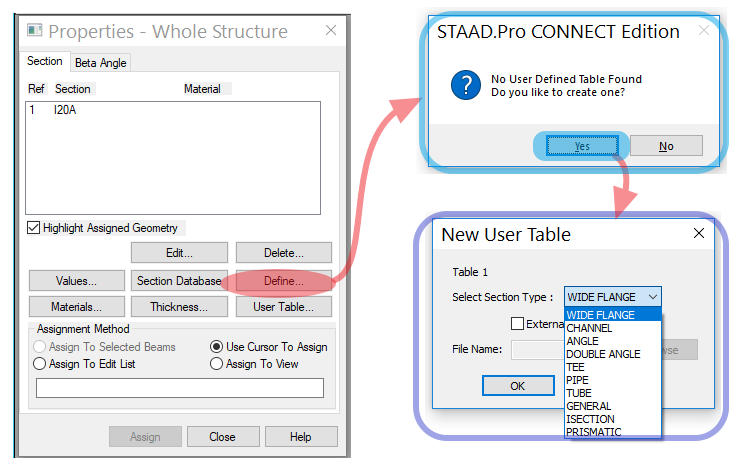Toggle Highlight Assigned Geometry checkbox
734x470 pixels.
pos(33,228)
